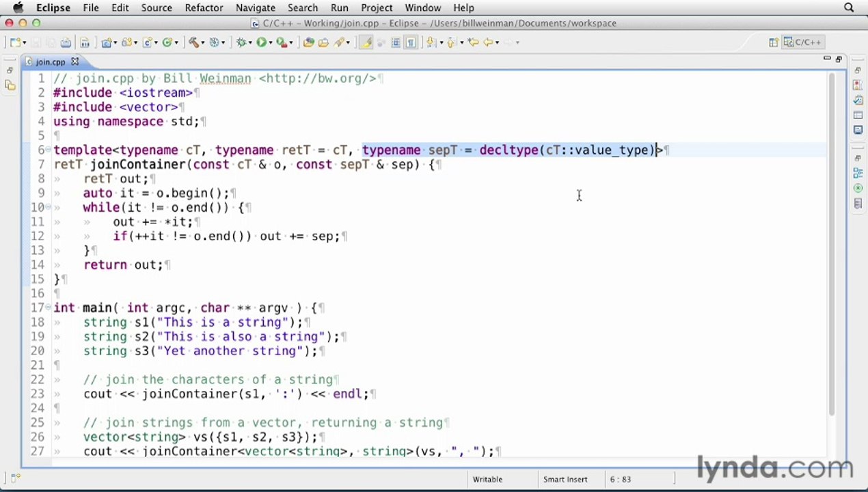The height and width of the screenshot is (492, 868).
Task: Open the Refactor menu
Action: tap(204, 8)
